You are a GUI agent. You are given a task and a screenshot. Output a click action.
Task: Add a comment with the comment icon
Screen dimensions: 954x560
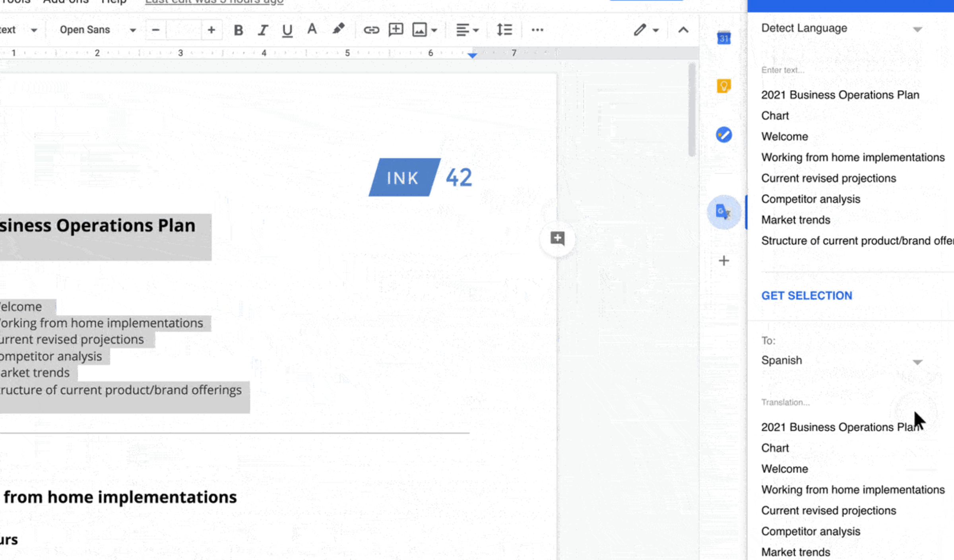(396, 29)
